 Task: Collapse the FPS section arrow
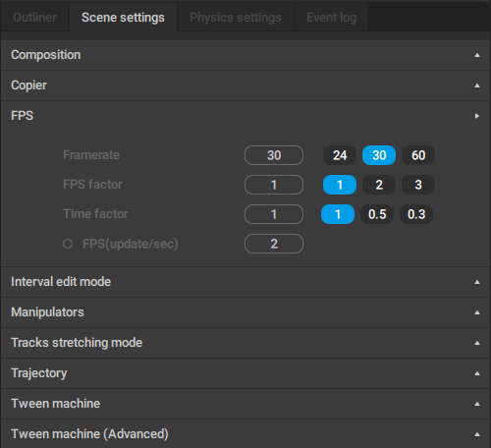pos(477,116)
